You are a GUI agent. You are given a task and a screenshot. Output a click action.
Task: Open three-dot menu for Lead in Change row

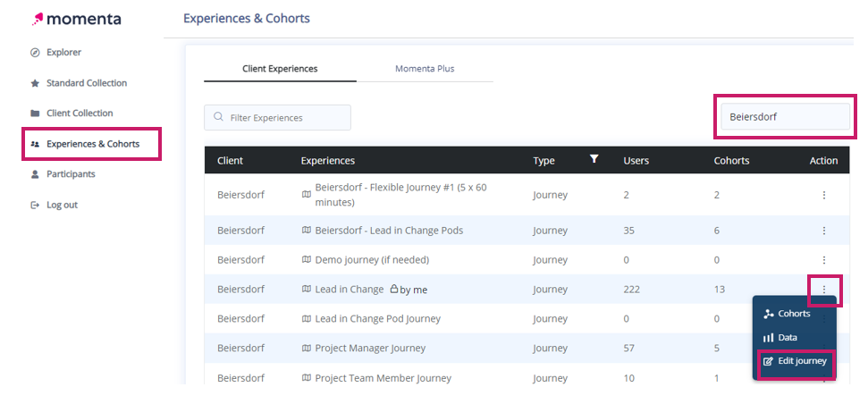click(824, 289)
